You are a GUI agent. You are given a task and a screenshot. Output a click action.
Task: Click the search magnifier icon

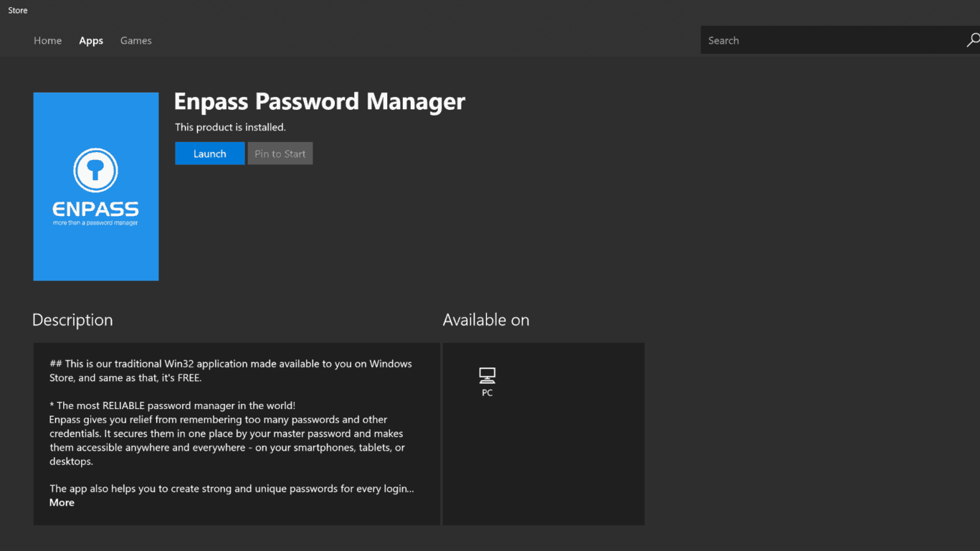point(972,40)
